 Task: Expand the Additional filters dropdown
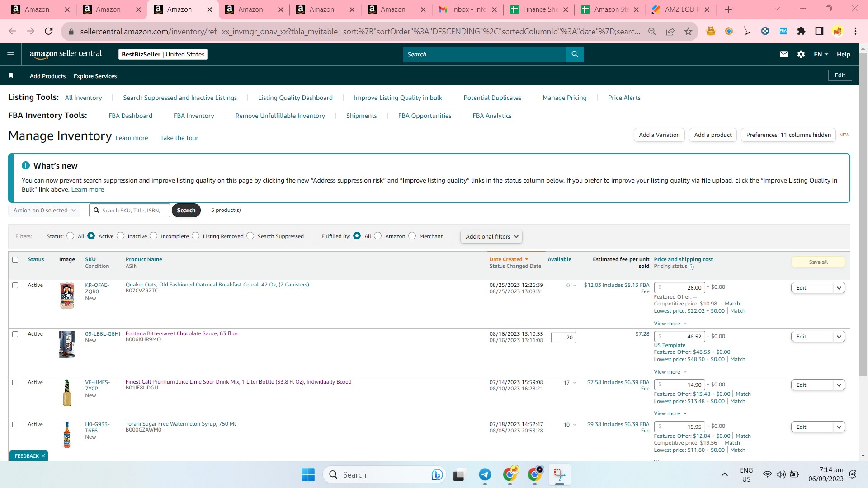point(491,236)
